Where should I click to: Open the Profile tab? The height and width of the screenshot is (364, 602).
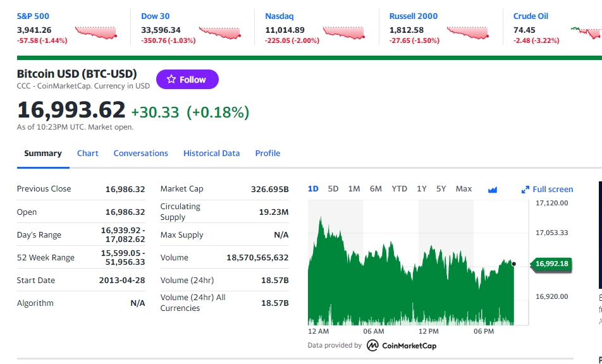point(267,154)
